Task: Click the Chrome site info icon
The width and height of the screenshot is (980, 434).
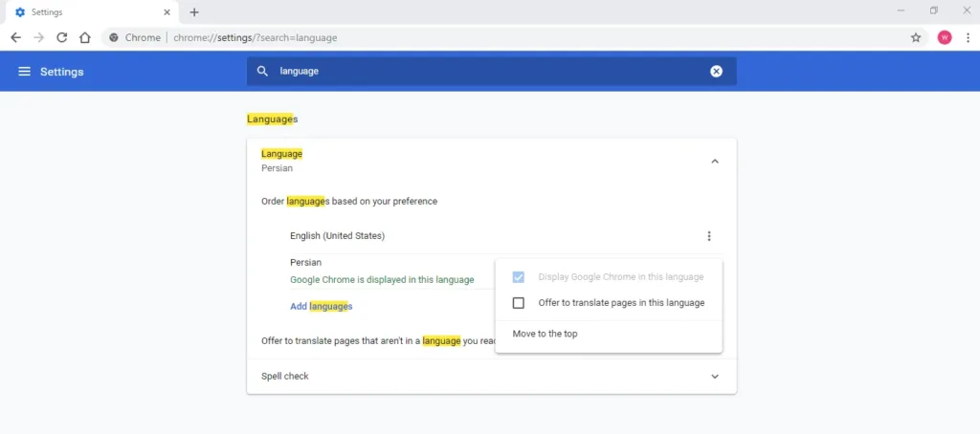Action: click(114, 37)
